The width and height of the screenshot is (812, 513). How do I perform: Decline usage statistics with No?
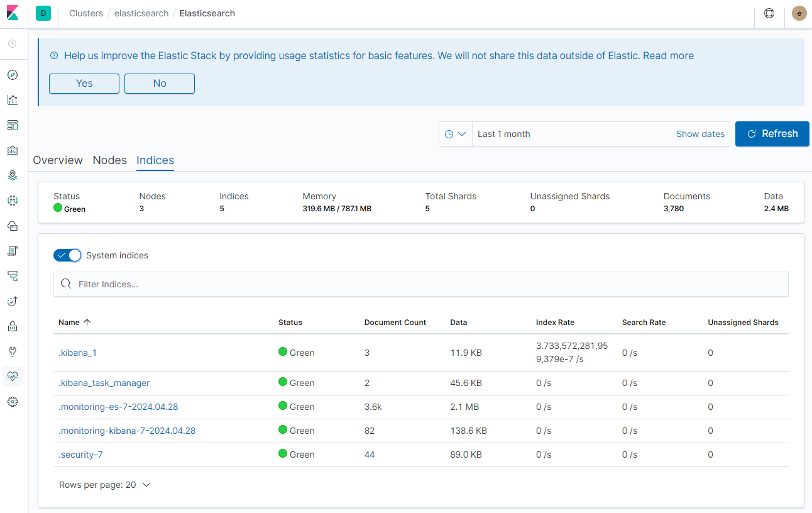[x=160, y=84]
